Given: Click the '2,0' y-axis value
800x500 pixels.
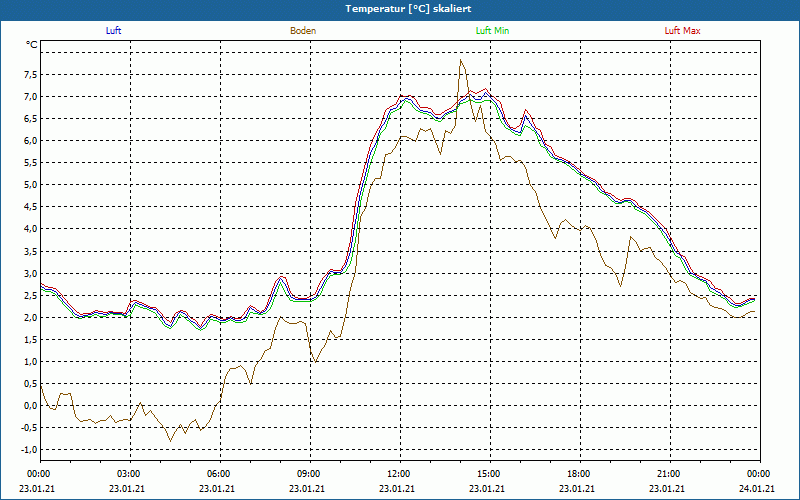Looking at the screenshot, I should coord(30,318).
